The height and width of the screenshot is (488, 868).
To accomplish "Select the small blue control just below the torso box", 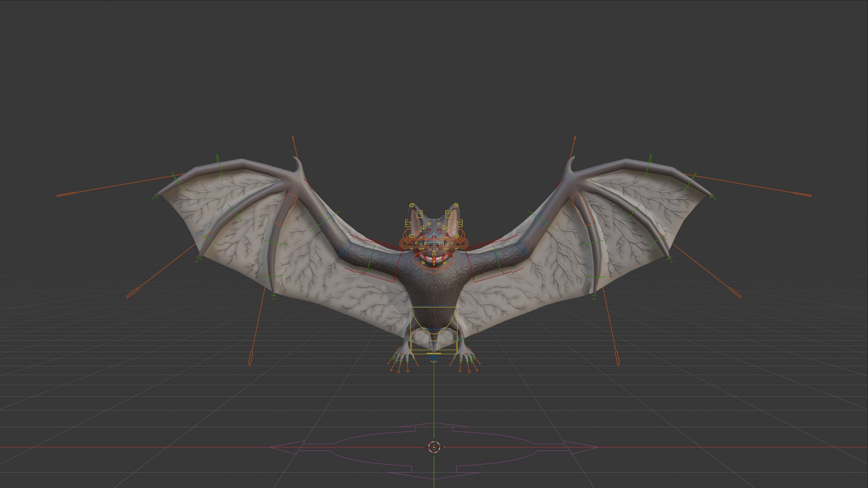I will (434, 358).
